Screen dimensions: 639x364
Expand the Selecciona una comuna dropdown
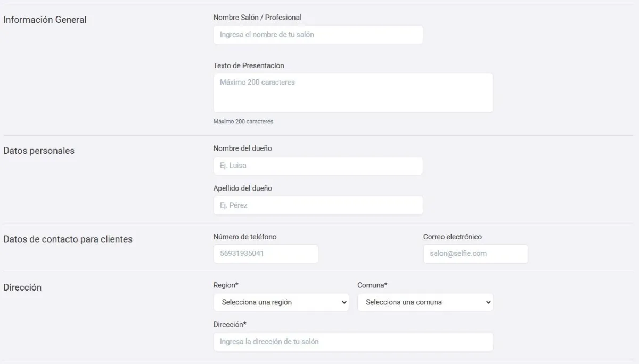[x=425, y=302]
